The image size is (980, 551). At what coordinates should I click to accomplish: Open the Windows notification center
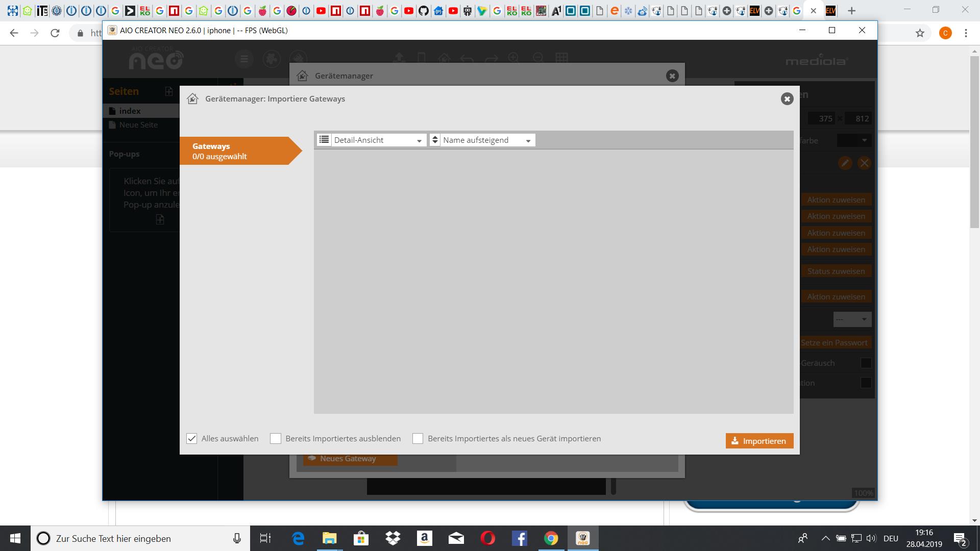(x=961, y=539)
